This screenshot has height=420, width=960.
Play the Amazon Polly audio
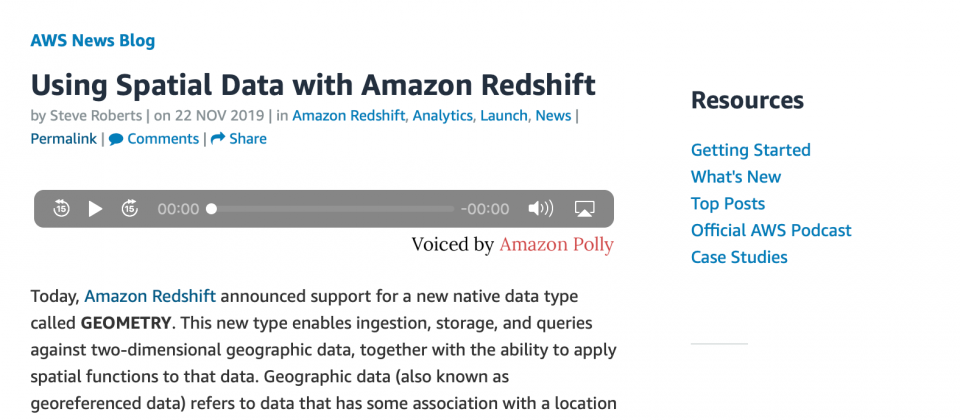coord(96,209)
